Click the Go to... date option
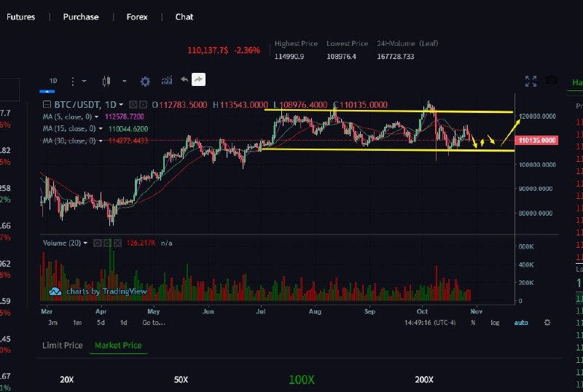This screenshot has width=583, height=392. (153, 322)
